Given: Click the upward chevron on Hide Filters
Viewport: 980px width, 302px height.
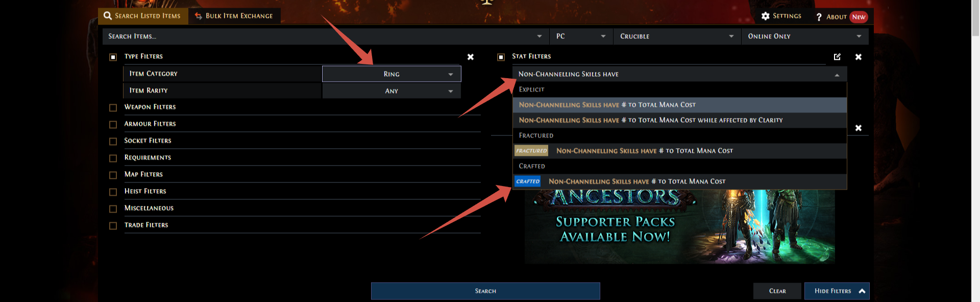Looking at the screenshot, I should 862,291.
